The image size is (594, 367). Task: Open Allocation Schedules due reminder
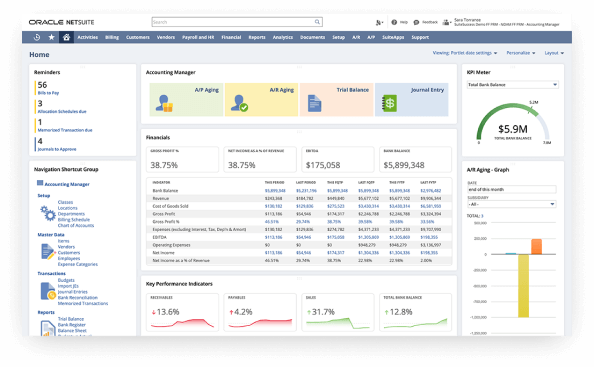coord(62,111)
